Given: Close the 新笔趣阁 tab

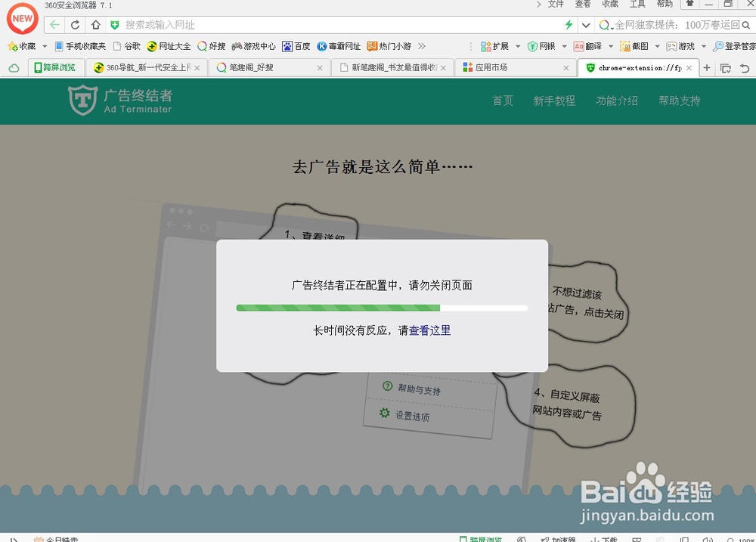Looking at the screenshot, I should coord(443,68).
